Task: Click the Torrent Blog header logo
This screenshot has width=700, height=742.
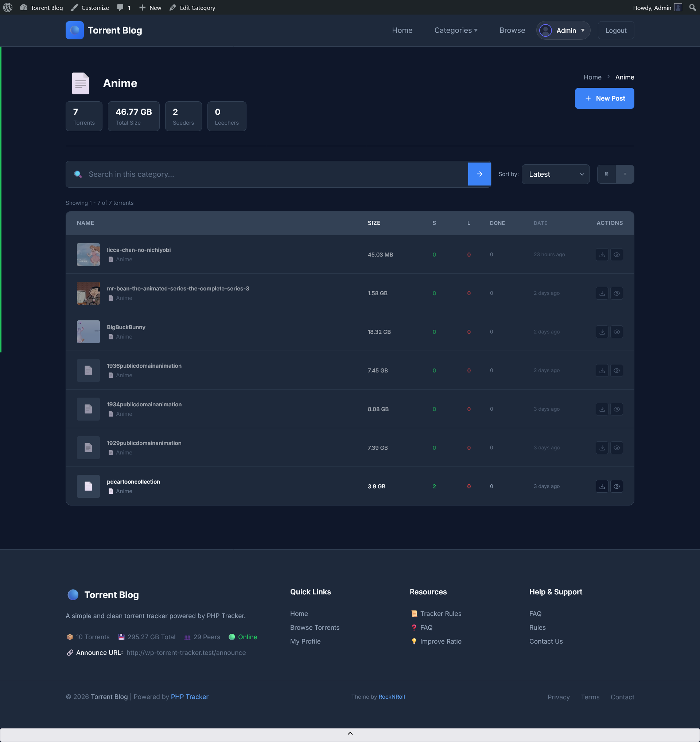Action: click(75, 30)
